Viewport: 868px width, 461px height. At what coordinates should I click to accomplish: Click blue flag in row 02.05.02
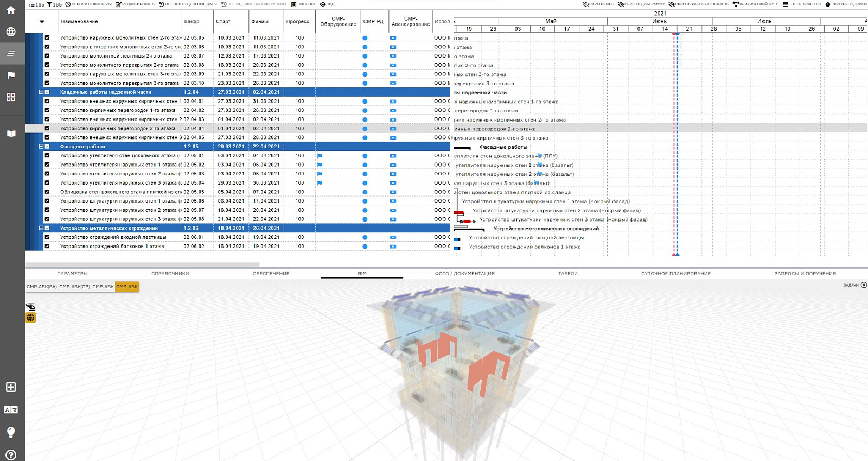pyautogui.click(x=320, y=165)
